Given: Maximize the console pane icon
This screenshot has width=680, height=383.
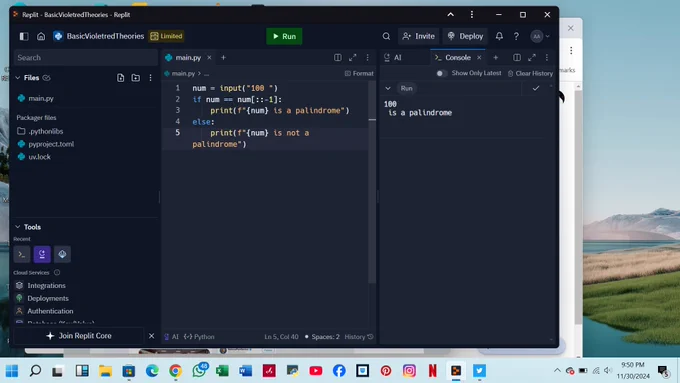Looking at the screenshot, I should [532, 58].
